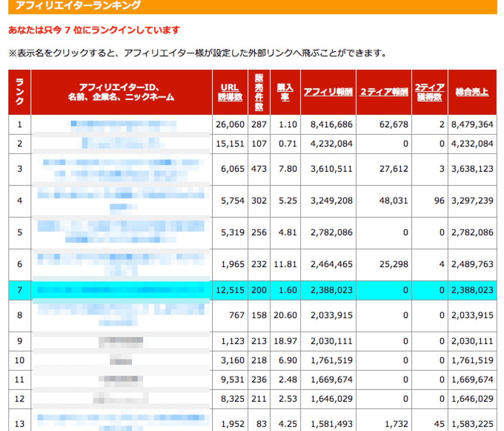This screenshot has height=431, width=504.
Task: Sort by URL誘導数 column header
Action: pyautogui.click(x=230, y=92)
